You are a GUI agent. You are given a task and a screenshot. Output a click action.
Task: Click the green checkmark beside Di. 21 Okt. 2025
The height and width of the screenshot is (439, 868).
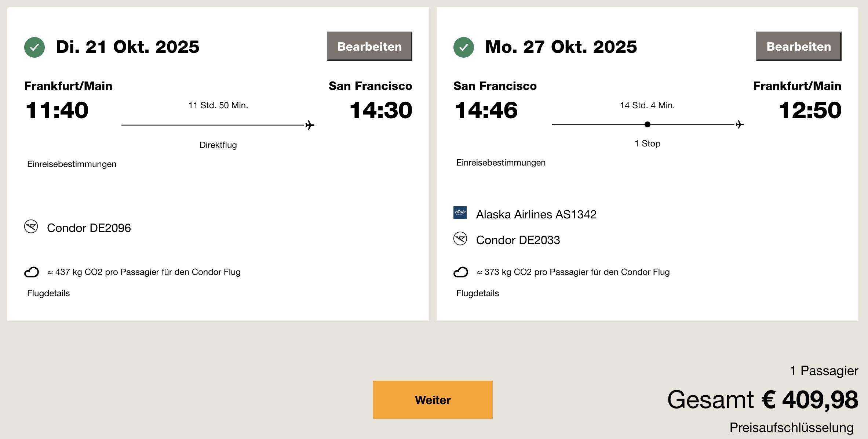pos(34,47)
